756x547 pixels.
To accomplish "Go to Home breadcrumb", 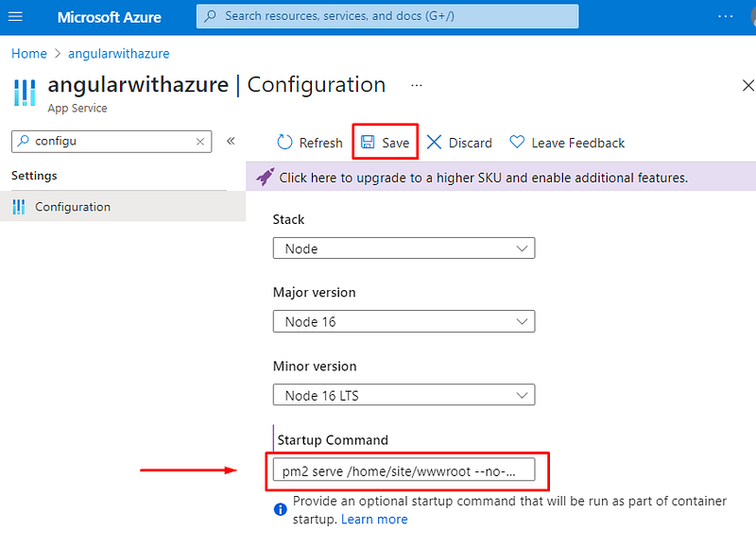I will tap(29, 54).
